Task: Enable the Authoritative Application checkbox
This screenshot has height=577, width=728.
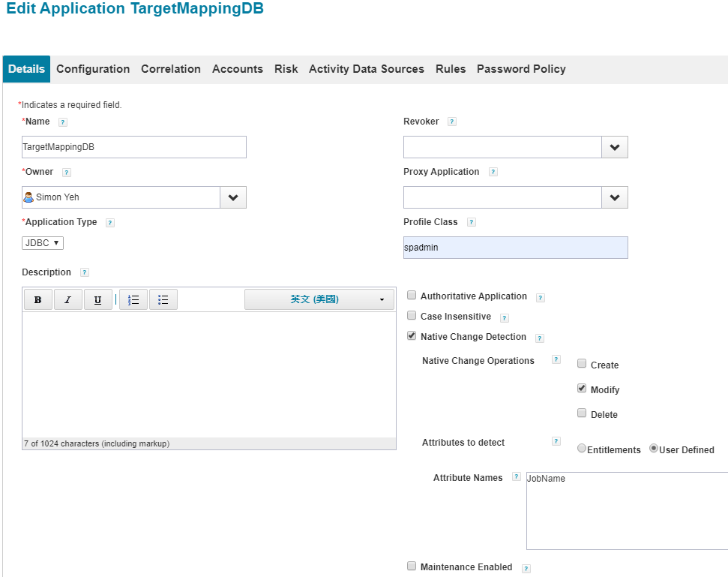Action: tap(412, 296)
